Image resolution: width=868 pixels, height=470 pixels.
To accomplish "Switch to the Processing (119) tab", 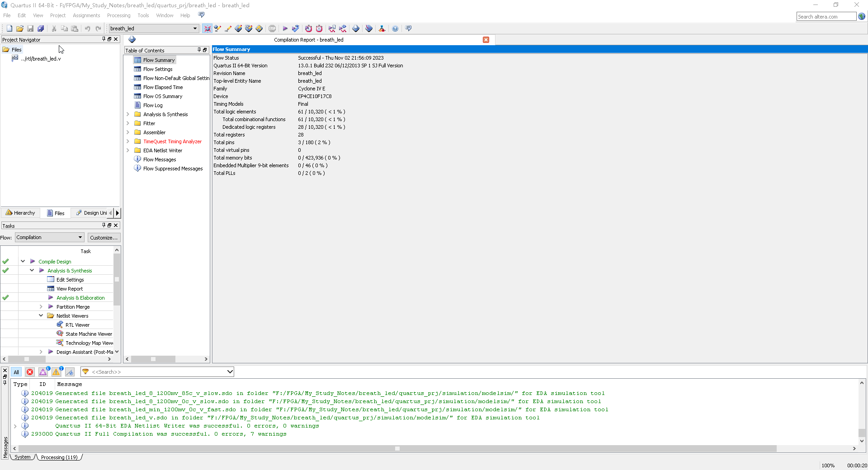I will (x=59, y=457).
